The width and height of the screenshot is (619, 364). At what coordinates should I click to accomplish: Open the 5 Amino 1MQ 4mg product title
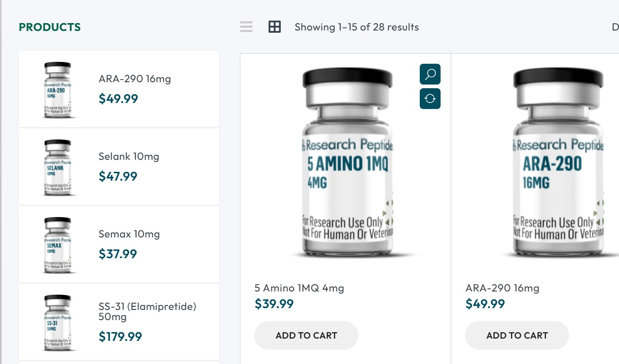tap(298, 288)
